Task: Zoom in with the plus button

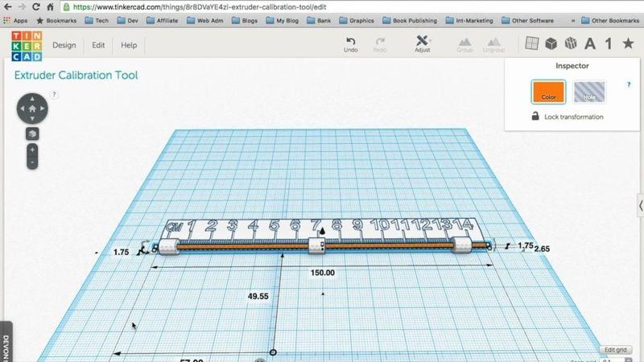Action: (x=32, y=150)
